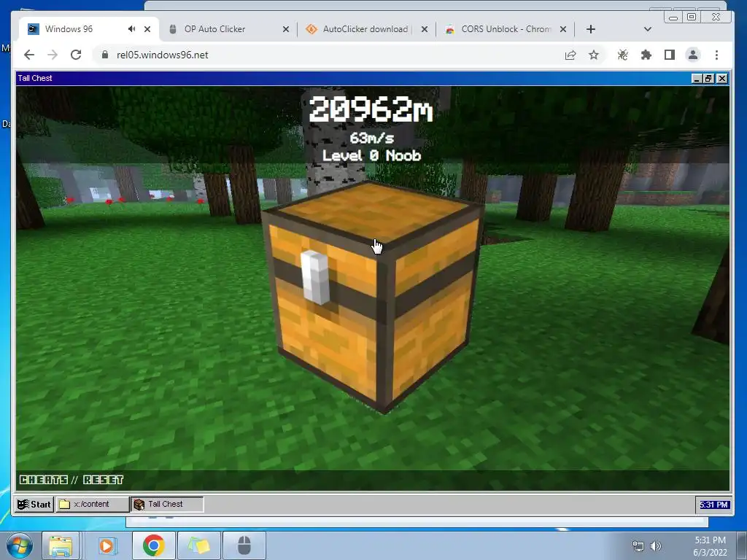Image resolution: width=747 pixels, height=560 pixels.
Task: Open Sticky Notes from the Windows taskbar
Action: point(199,545)
